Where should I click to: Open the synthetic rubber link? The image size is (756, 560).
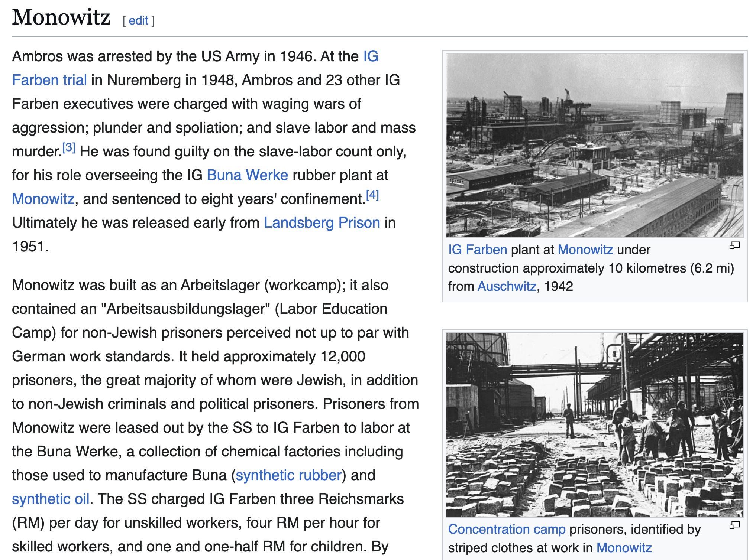click(289, 475)
